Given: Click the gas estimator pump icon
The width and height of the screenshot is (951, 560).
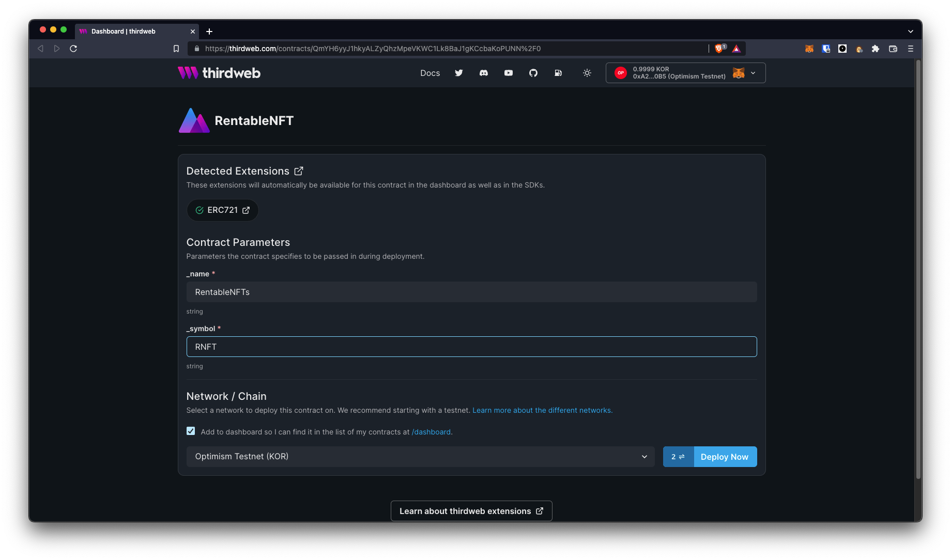Looking at the screenshot, I should click(x=558, y=73).
